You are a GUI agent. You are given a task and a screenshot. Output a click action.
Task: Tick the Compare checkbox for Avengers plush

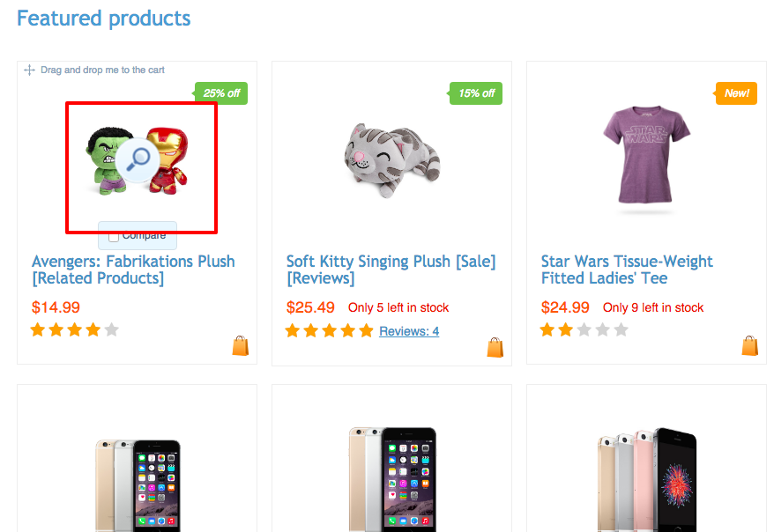114,236
